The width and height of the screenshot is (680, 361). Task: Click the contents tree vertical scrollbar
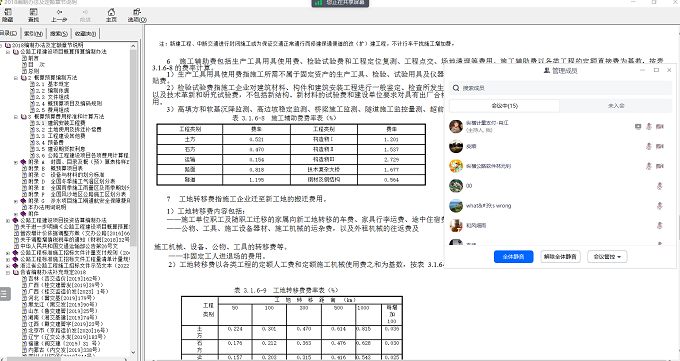[134, 200]
